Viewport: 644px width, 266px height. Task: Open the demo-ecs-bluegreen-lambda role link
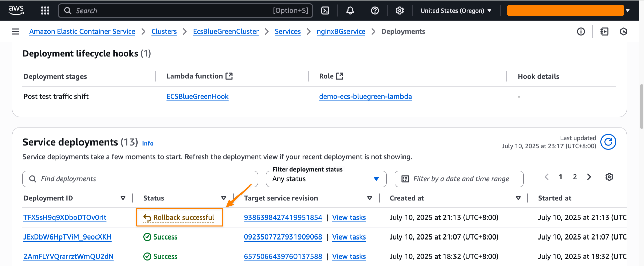pyautogui.click(x=365, y=96)
